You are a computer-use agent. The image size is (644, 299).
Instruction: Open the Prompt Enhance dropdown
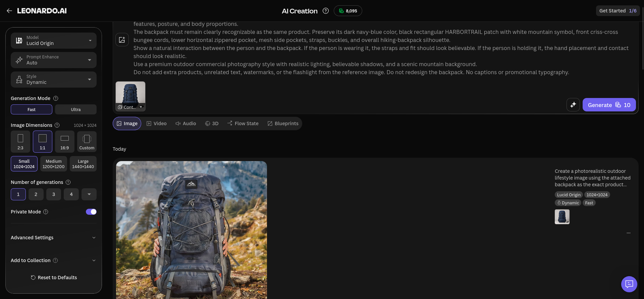pyautogui.click(x=54, y=60)
